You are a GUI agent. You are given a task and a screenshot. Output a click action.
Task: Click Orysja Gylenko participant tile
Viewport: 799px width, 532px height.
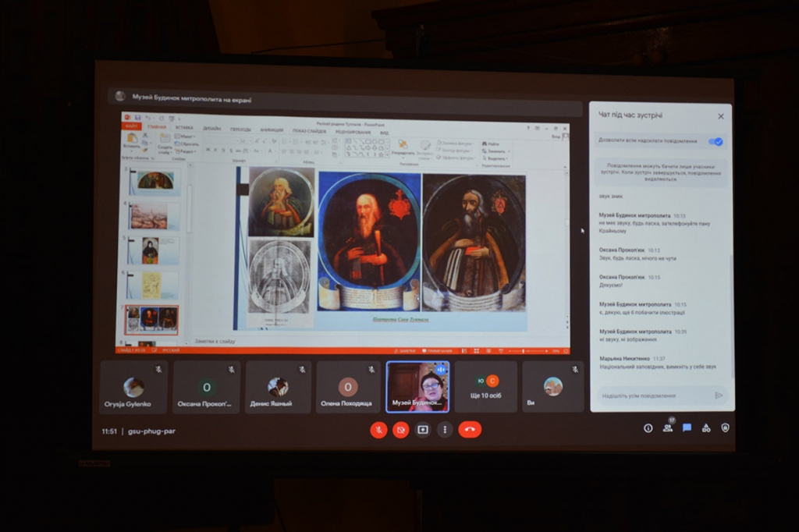click(x=133, y=387)
